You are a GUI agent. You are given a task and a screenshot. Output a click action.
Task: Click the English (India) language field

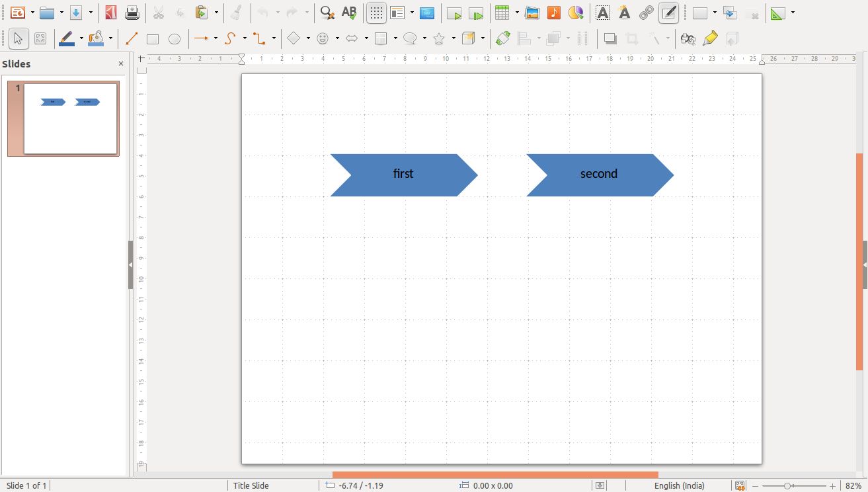click(x=679, y=486)
